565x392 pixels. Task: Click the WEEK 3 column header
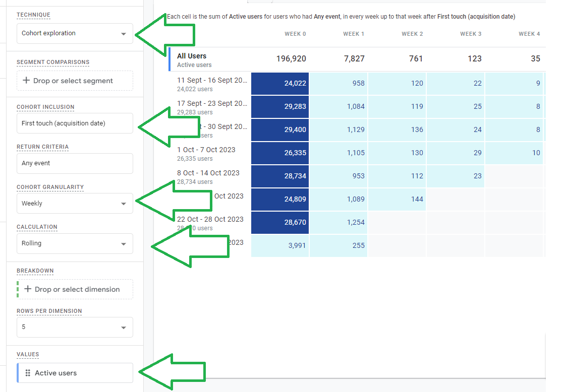pyautogui.click(x=471, y=34)
